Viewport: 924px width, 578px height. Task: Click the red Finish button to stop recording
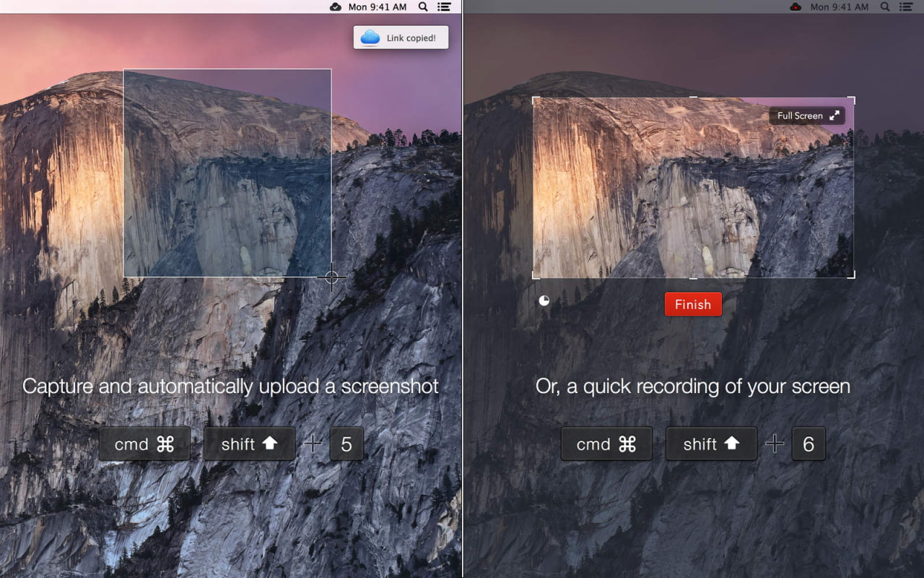click(x=693, y=304)
